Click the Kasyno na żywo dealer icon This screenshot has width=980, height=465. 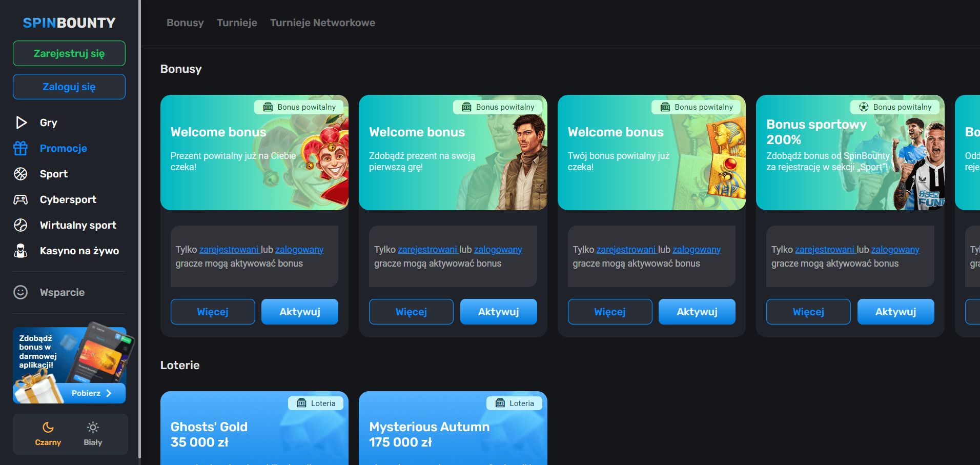pos(21,251)
